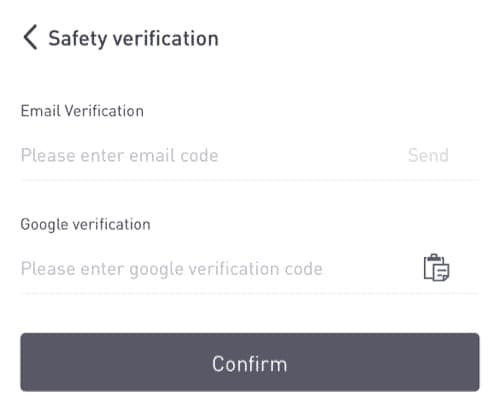Click the clipboard icon in Google verification row
Viewport: 500px width, 396px height.
click(x=436, y=268)
